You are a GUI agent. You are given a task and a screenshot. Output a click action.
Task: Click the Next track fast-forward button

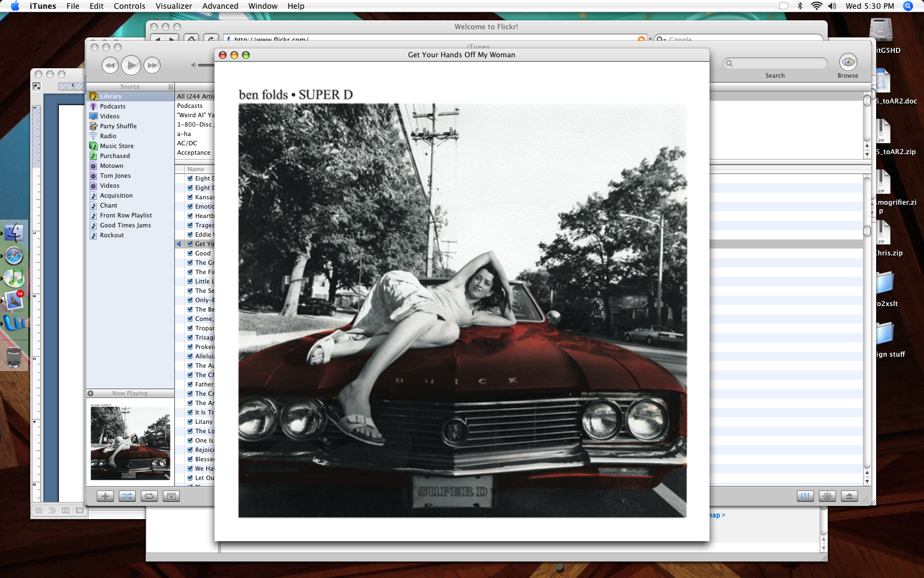(x=152, y=66)
